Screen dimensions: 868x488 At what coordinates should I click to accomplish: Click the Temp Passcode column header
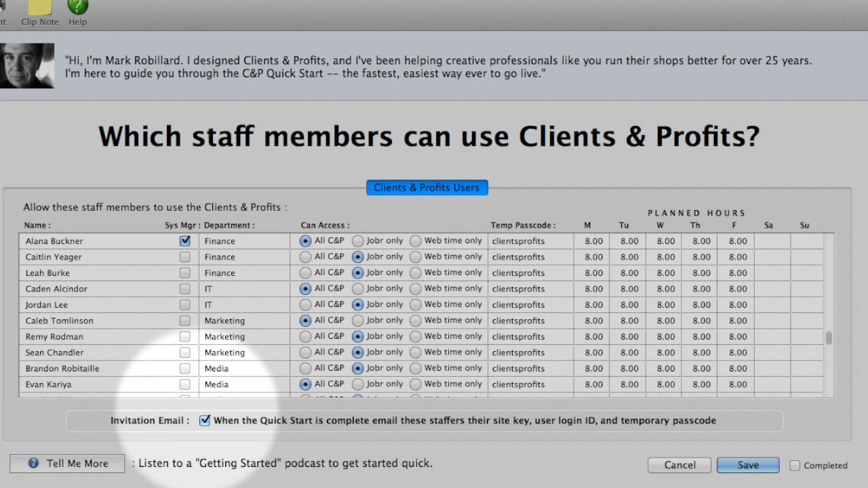(x=523, y=226)
